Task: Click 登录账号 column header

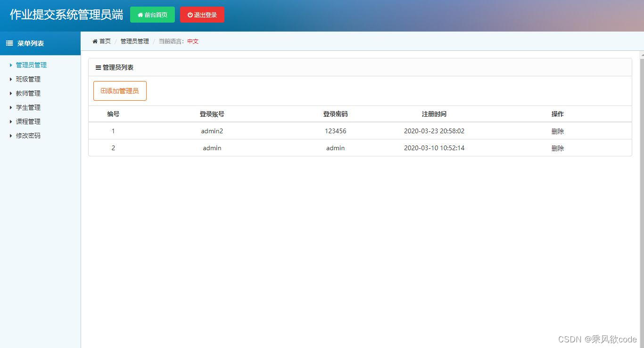Action: 212,114
